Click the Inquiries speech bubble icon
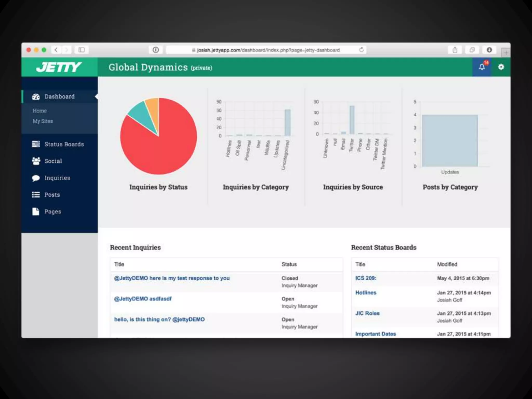The width and height of the screenshot is (532, 399). (36, 178)
